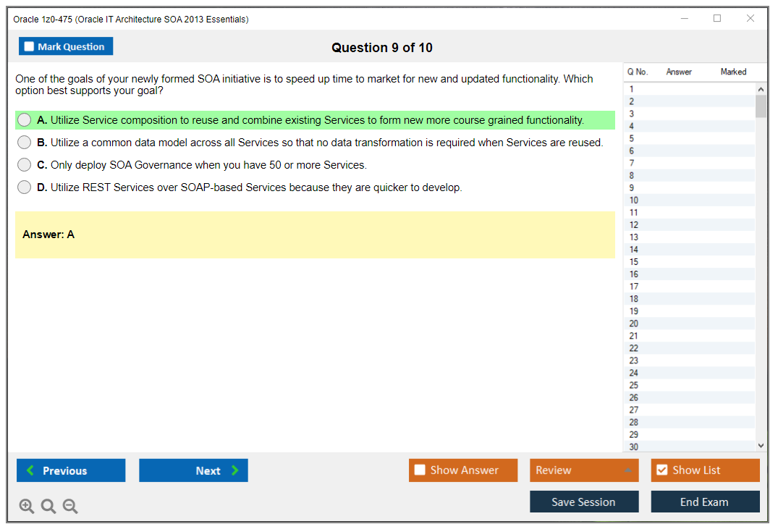Jump to question 9 in the list
Image resolution: width=778 pixels, height=532 pixels.
633,187
